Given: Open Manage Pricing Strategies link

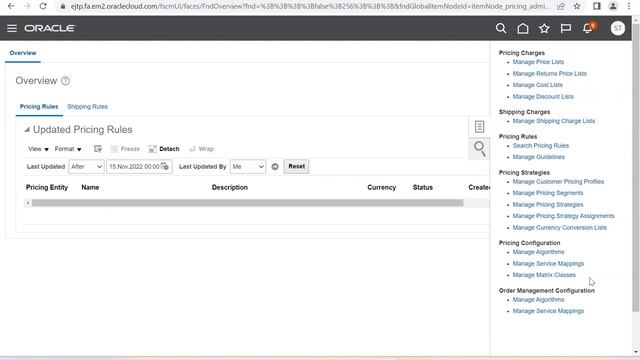Looking at the screenshot, I should 548,204.
